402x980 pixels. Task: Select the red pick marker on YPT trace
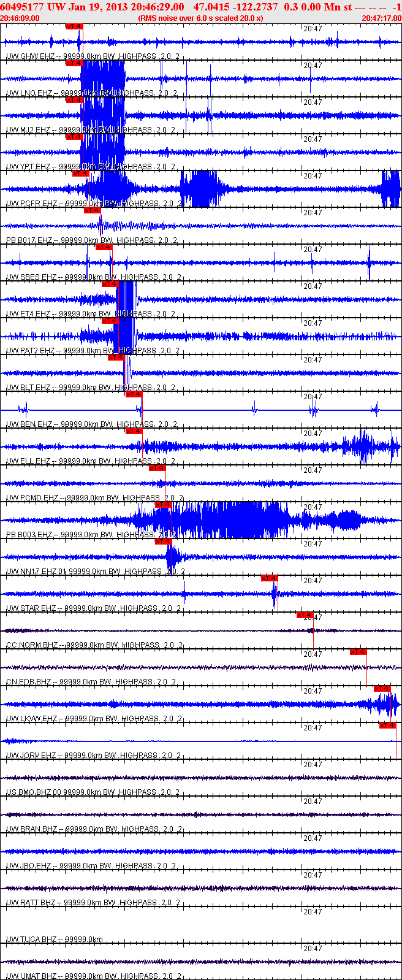(x=74, y=137)
